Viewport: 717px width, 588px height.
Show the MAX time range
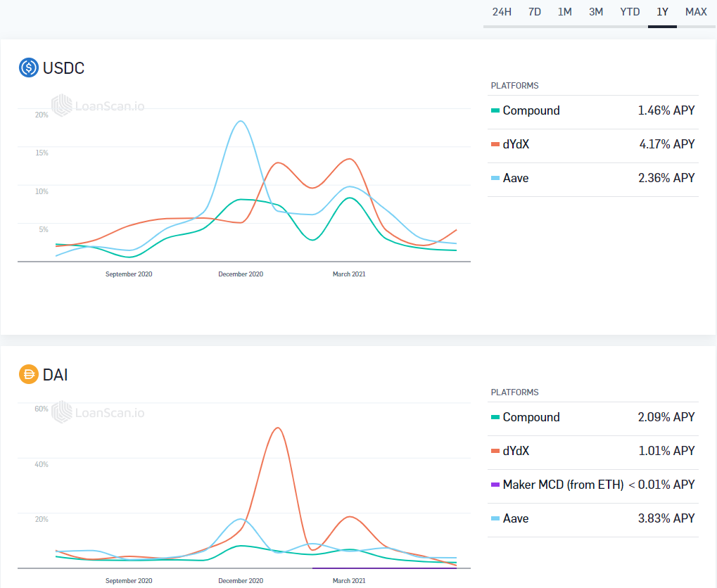696,12
